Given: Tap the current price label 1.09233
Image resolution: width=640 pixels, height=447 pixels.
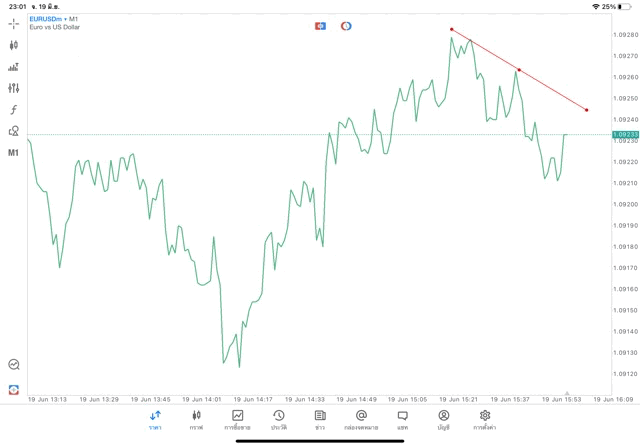Looking at the screenshot, I should tap(626, 134).
